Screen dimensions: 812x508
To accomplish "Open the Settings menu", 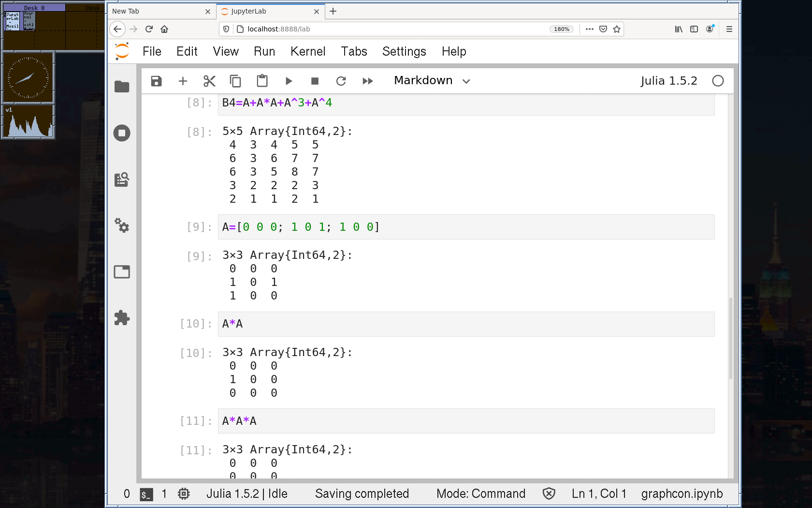I will click(404, 51).
